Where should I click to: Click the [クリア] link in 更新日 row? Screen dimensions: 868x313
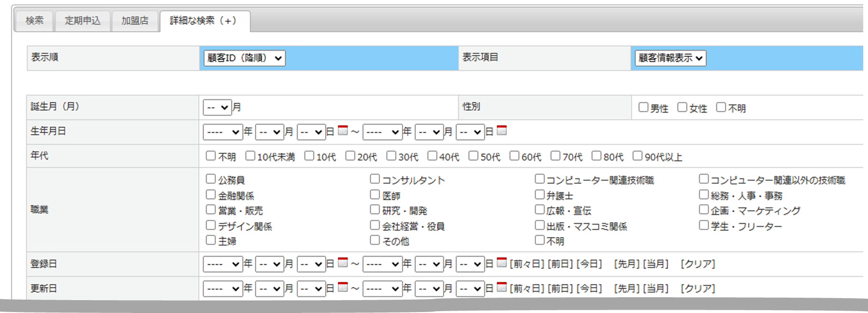coord(698,289)
